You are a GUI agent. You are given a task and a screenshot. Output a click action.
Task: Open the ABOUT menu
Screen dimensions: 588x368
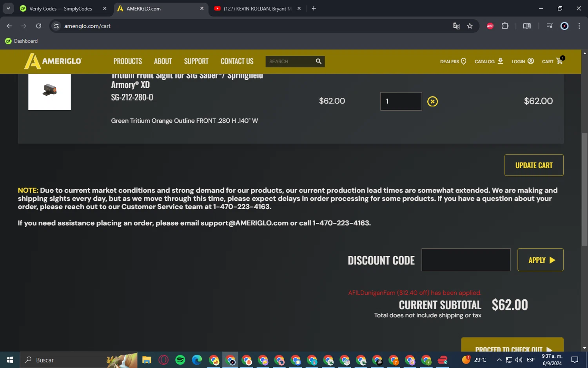[163, 61]
